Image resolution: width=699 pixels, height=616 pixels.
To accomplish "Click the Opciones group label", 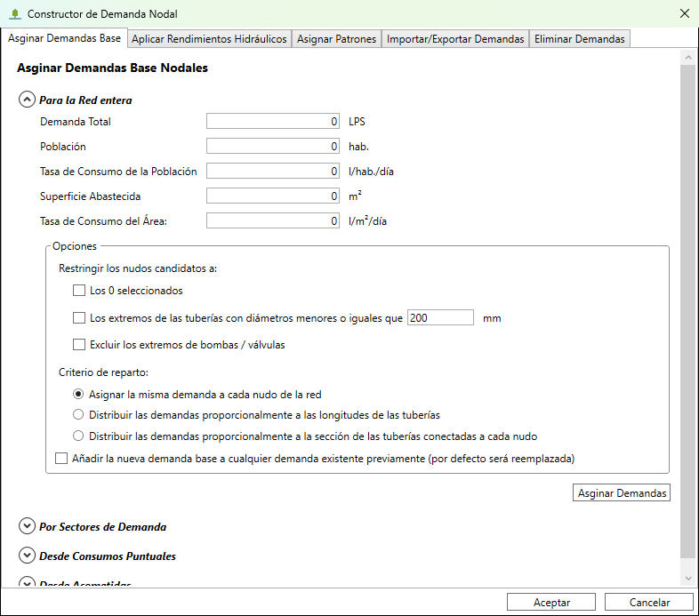I will pos(75,246).
